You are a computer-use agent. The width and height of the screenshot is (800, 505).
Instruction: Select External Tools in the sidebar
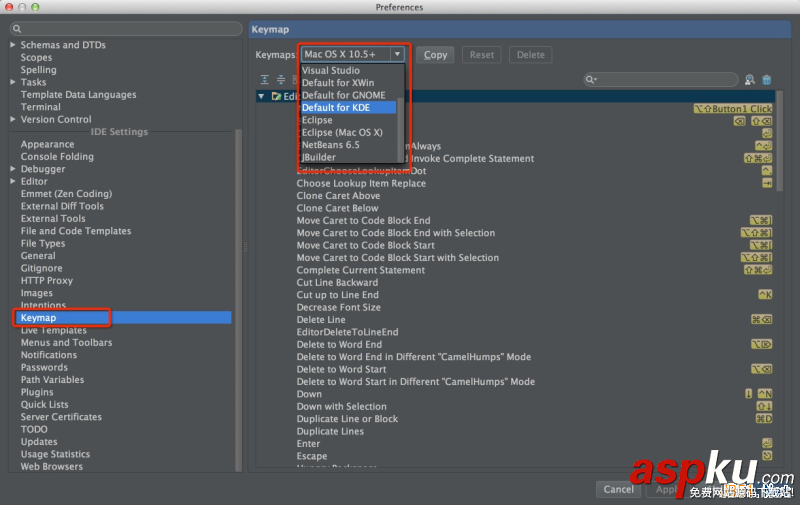(53, 218)
